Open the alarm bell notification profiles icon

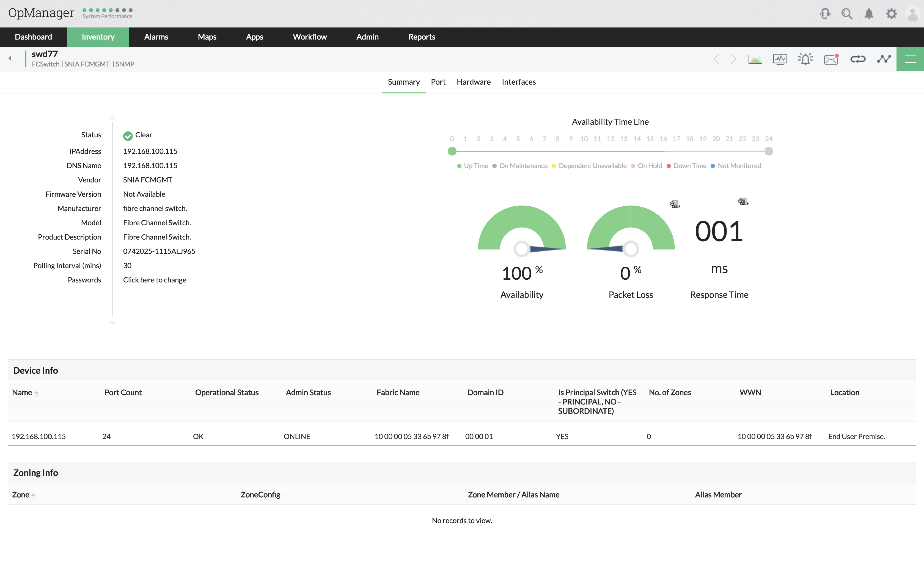805,59
